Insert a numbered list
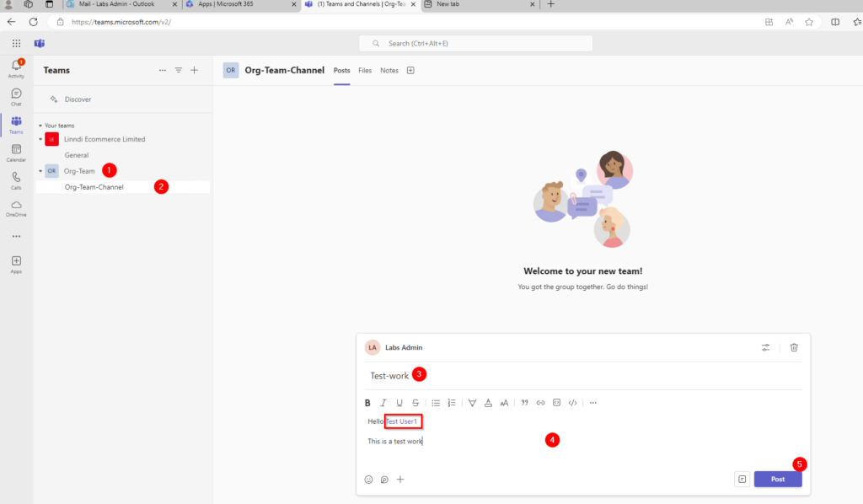Screen dimensions: 863x504 452,403
